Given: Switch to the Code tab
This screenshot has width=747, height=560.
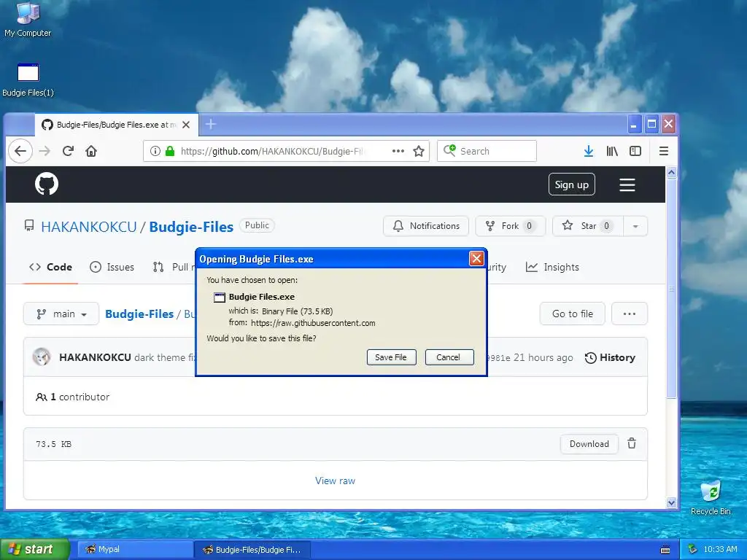Looking at the screenshot, I should click(x=50, y=267).
